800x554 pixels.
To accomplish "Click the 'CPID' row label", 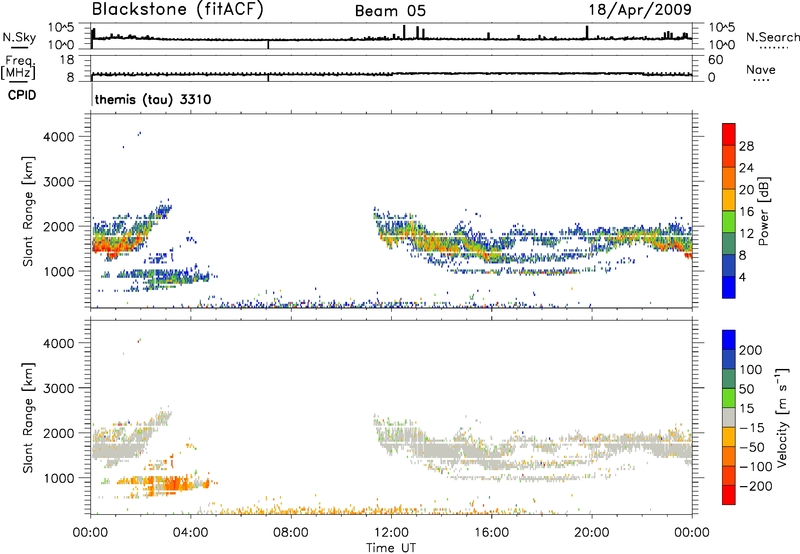I will (22, 95).
